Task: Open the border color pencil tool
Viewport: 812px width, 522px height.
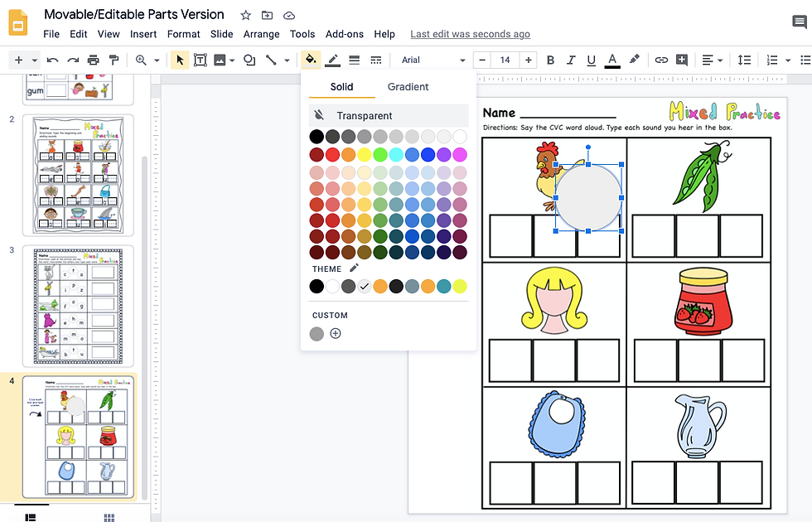Action: [x=332, y=60]
